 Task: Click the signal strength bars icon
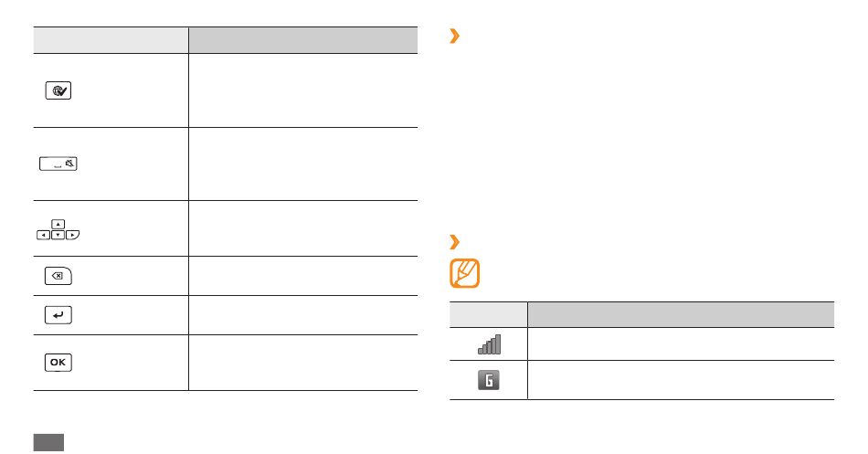(x=490, y=344)
